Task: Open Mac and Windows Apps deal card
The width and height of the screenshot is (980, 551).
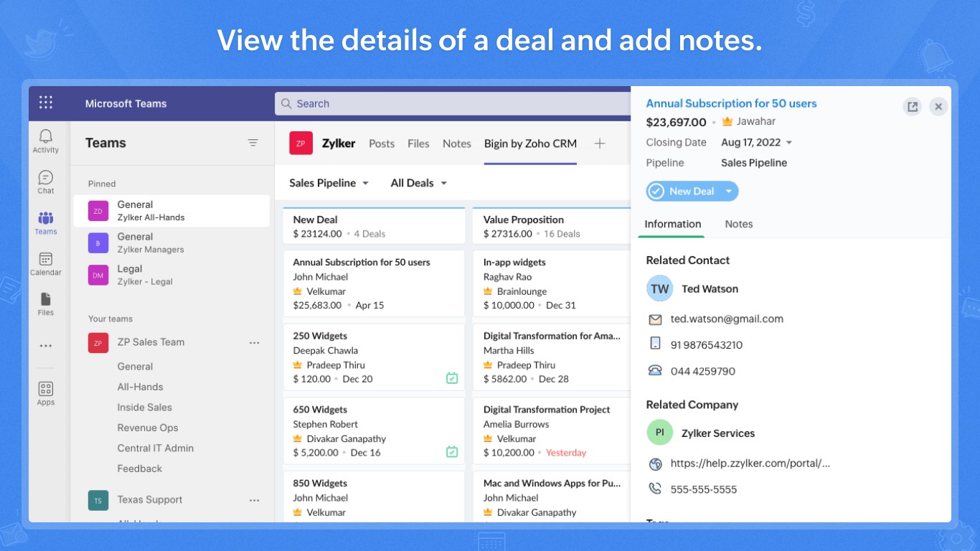Action: coord(551,496)
